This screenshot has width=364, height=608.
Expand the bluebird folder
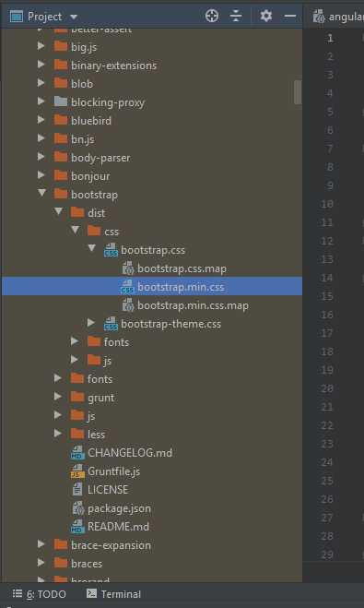tap(41, 120)
